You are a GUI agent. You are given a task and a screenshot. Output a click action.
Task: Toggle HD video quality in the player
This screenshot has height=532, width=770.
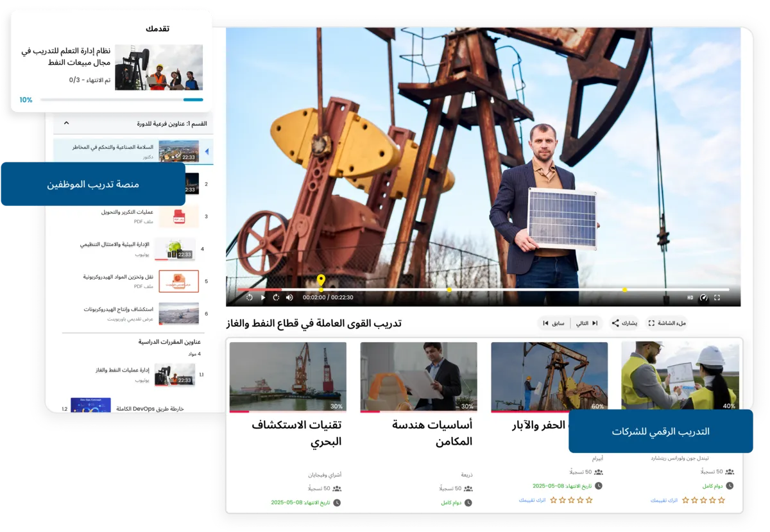click(690, 297)
